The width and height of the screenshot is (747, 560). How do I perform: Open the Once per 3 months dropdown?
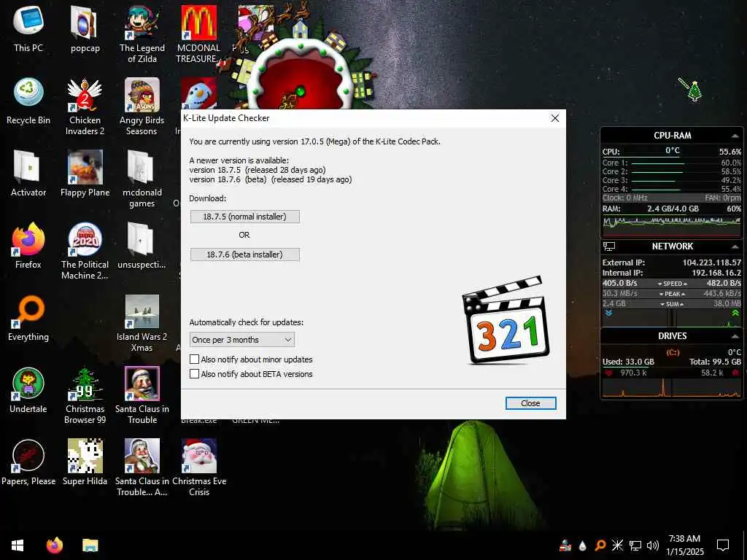(242, 340)
